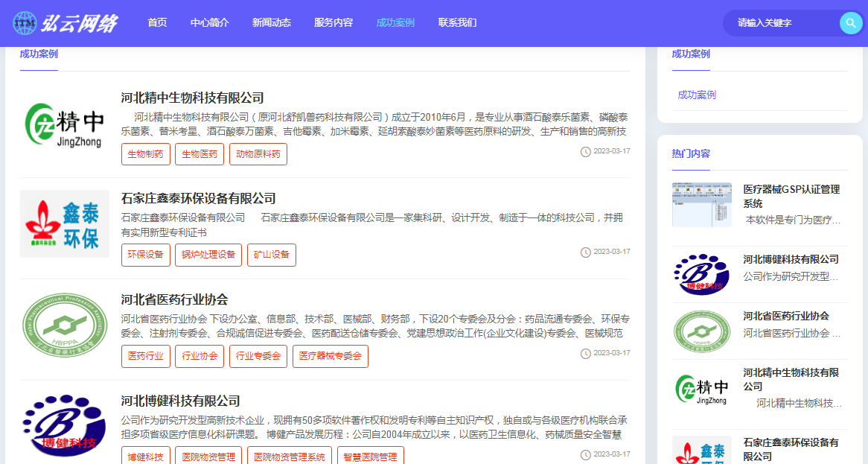This screenshot has width=868, height=464.
Task: Open the 成功案例 navigation item
Action: point(395,22)
